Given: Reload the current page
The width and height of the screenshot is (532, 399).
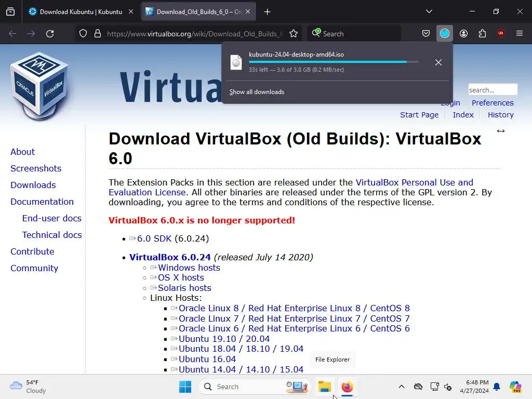Looking at the screenshot, I should (x=50, y=34).
